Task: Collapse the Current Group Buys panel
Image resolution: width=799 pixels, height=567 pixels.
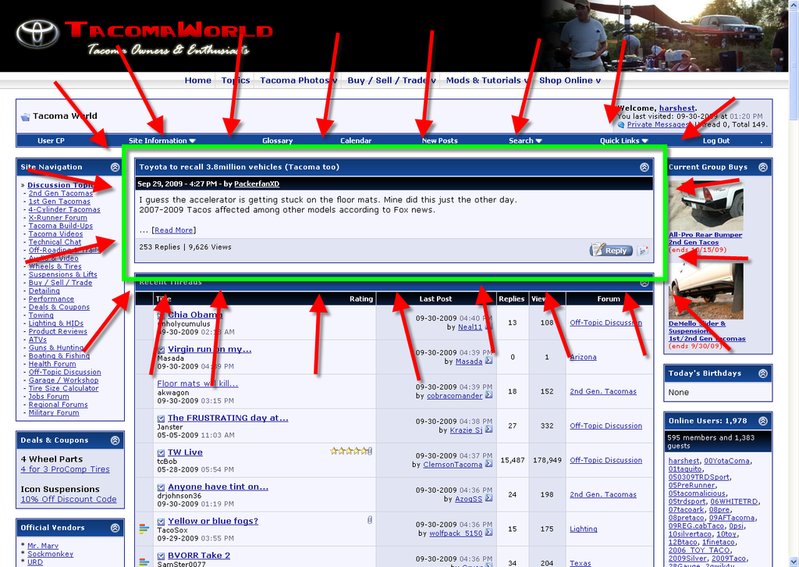Action: [x=763, y=167]
